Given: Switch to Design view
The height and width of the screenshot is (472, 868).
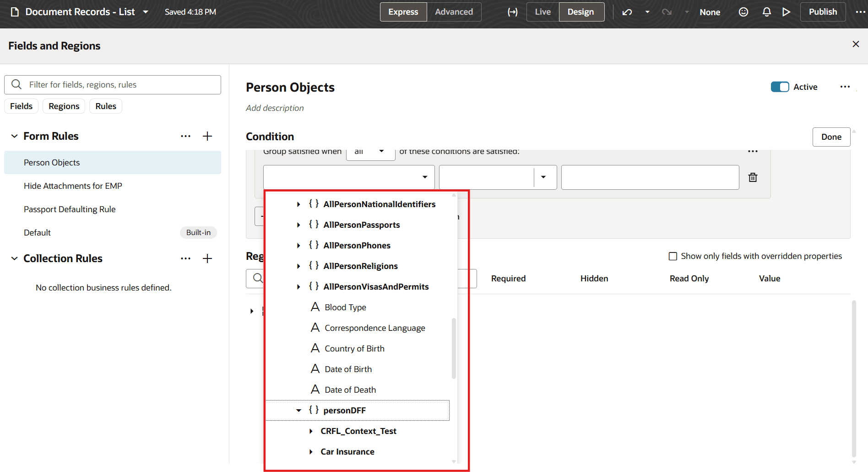Looking at the screenshot, I should (x=581, y=12).
